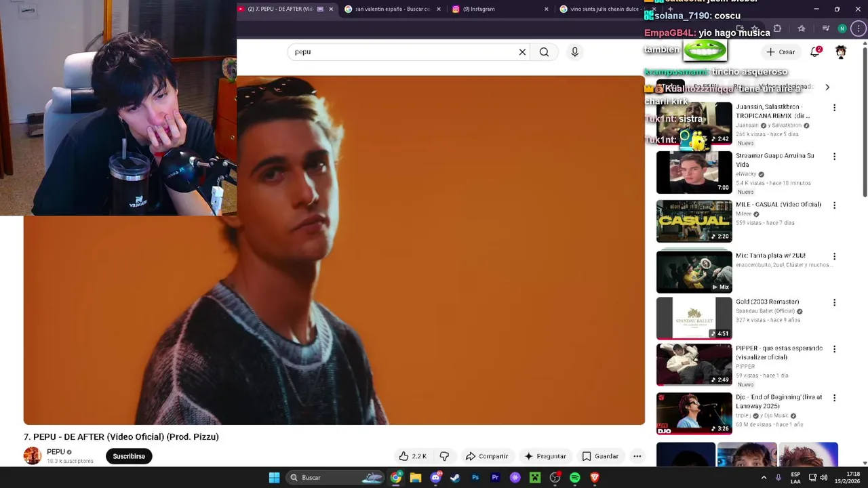Open the Chrome profile N icon

pyautogui.click(x=842, y=28)
